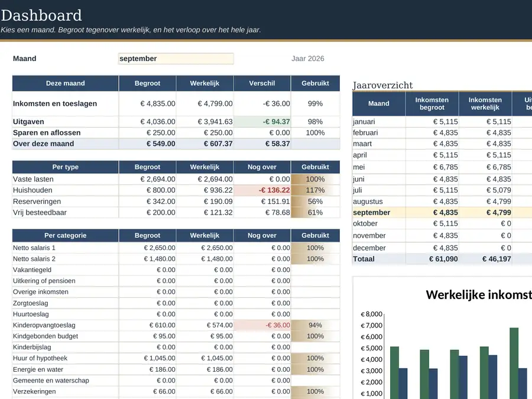Select the 'Sparen en aflossen' row label
This screenshot has width=532, height=399.
[47, 132]
